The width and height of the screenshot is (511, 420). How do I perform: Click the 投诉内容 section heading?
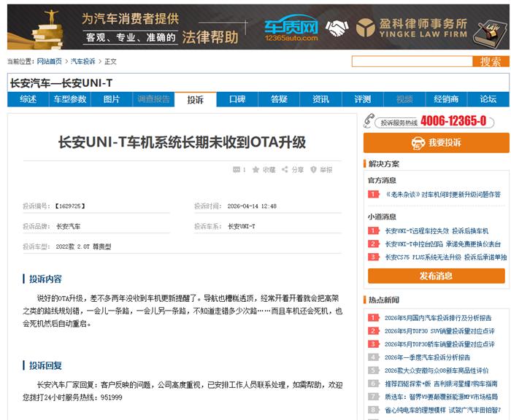45,279
